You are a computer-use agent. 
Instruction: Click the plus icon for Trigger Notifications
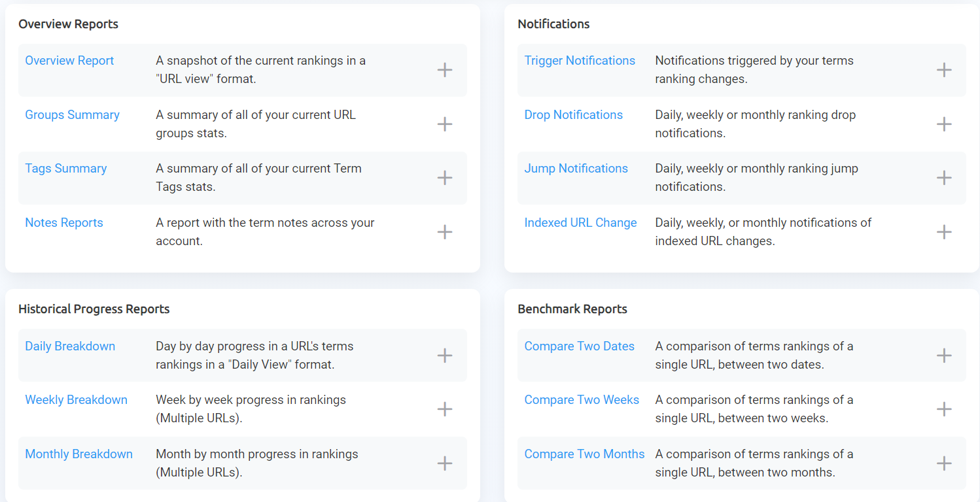point(944,70)
